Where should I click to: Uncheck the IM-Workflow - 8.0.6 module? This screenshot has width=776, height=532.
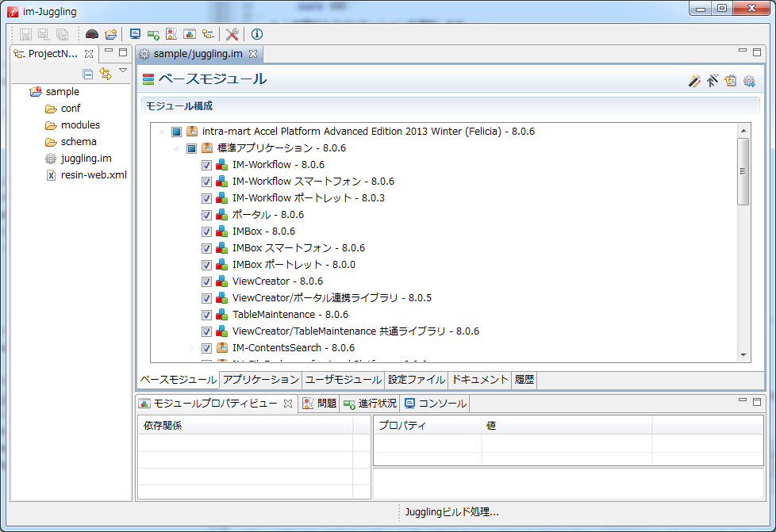(207, 165)
